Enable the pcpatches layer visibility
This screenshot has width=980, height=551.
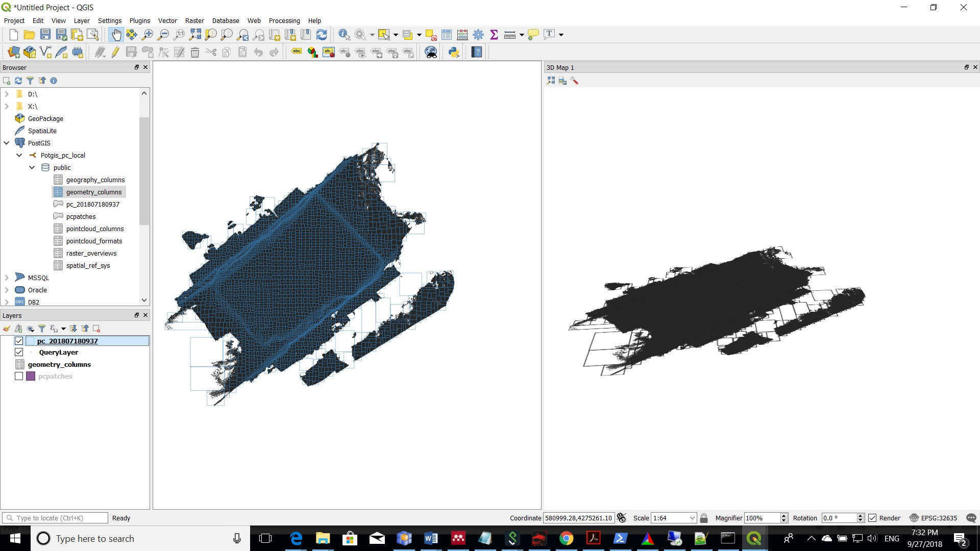[19, 376]
